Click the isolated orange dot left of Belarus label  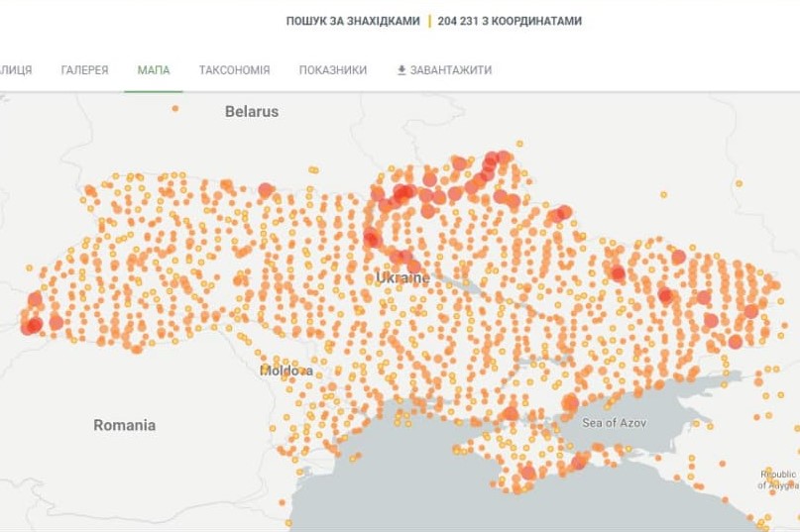pyautogui.click(x=175, y=108)
